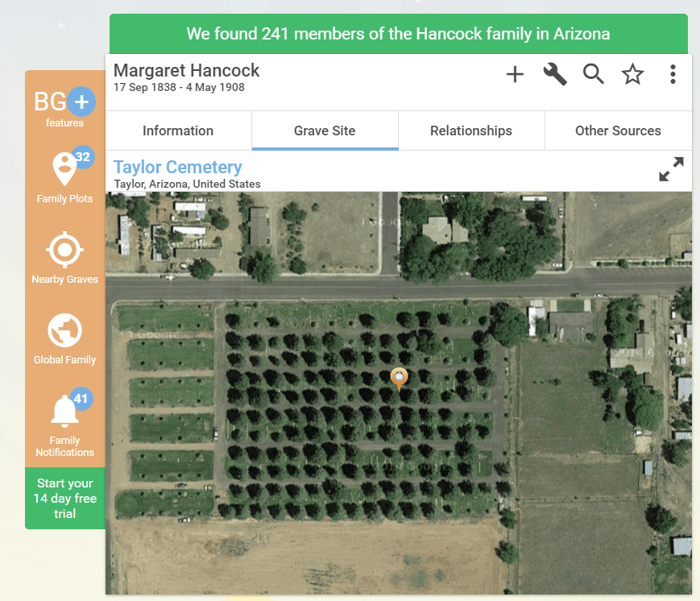The height and width of the screenshot is (601, 700).
Task: Open the wrench edit tools icon
Action: pos(554,74)
